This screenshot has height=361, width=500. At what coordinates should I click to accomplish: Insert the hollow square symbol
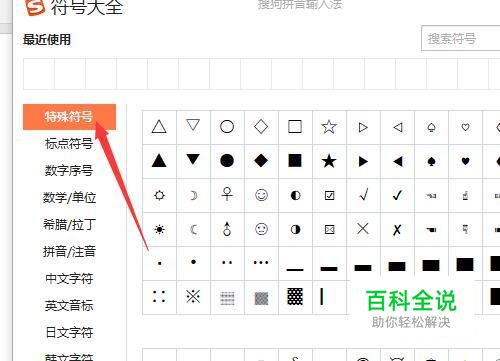[295, 127]
